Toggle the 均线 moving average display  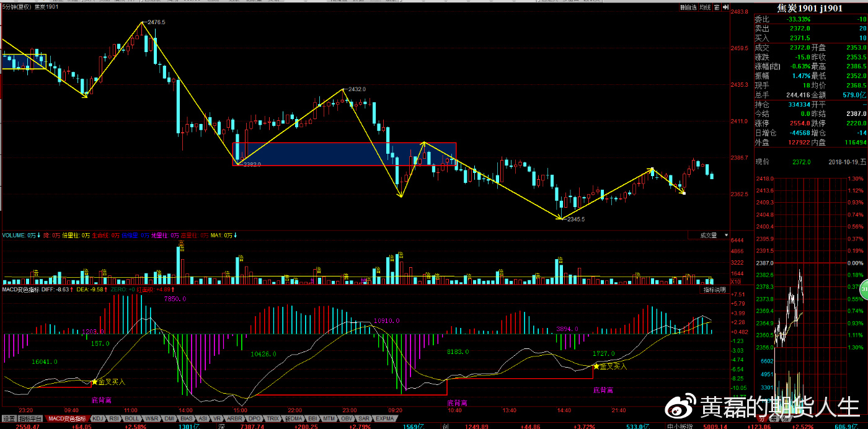coord(705,7)
